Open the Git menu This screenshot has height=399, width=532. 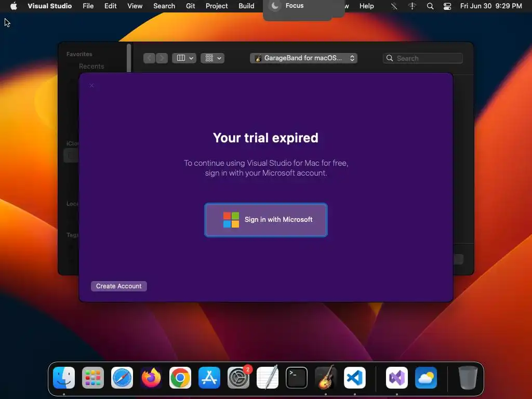tap(190, 6)
